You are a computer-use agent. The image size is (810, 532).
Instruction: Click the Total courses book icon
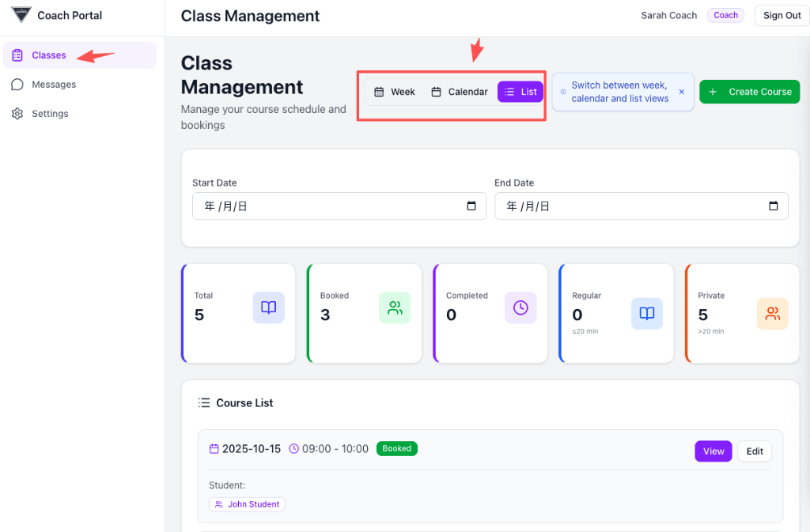pyautogui.click(x=268, y=308)
